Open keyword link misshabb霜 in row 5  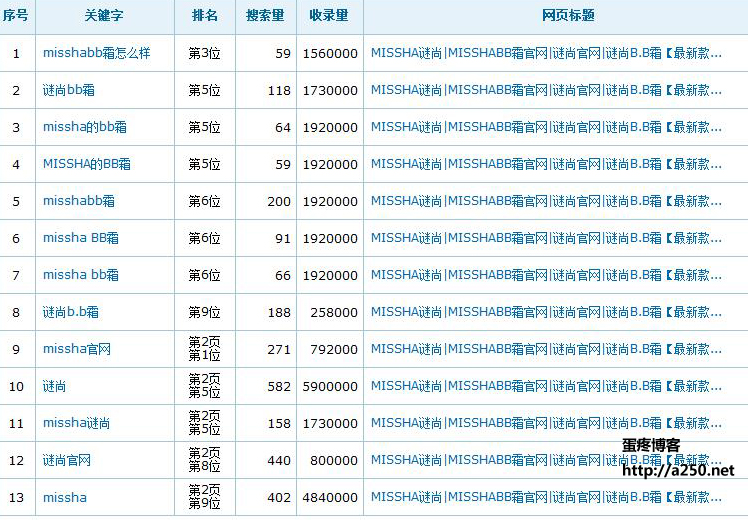pyautogui.click(x=79, y=201)
